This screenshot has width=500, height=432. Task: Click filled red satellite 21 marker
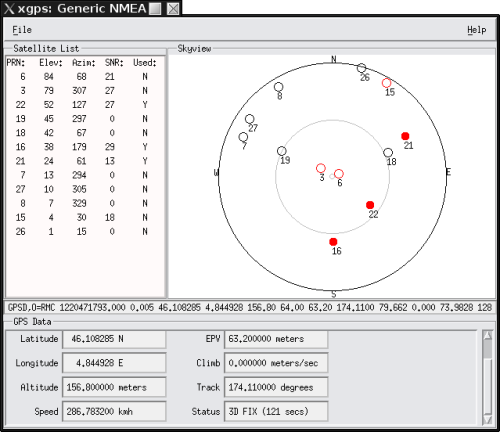[x=405, y=136]
